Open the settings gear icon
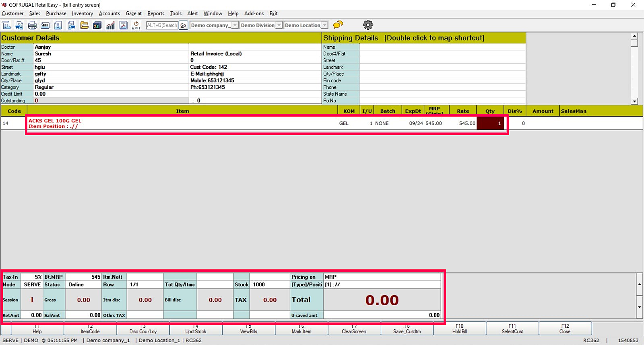The width and height of the screenshot is (644, 345). click(x=368, y=25)
